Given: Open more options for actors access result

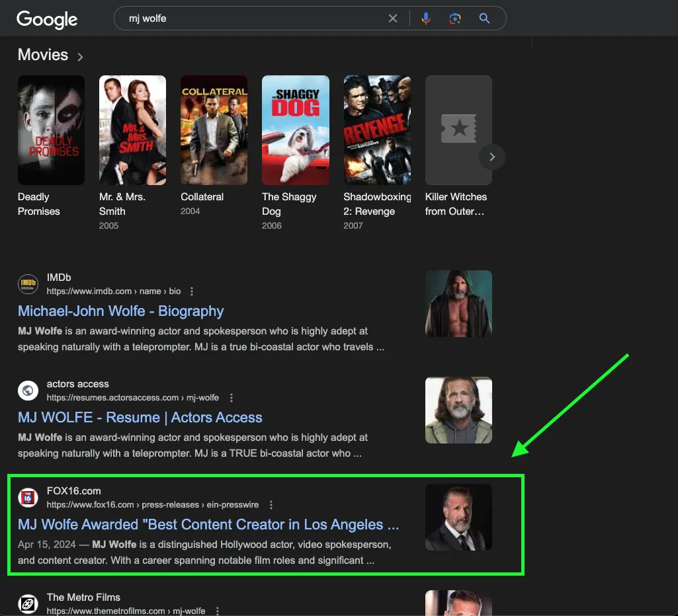Looking at the screenshot, I should tap(232, 398).
